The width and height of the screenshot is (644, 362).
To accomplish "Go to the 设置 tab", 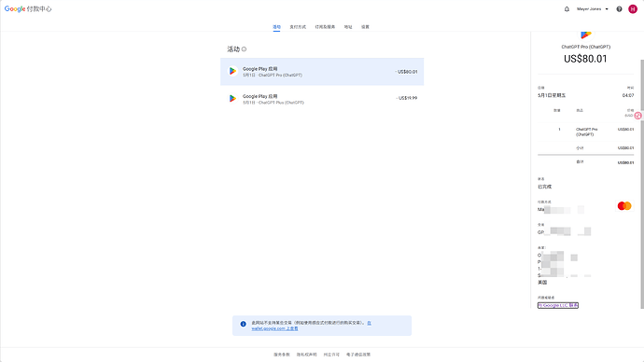I will point(365,27).
